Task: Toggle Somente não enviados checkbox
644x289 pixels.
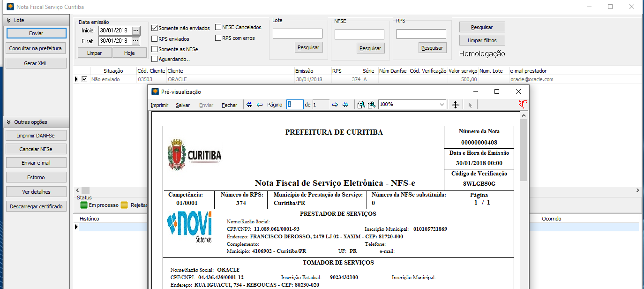Action: coord(155,28)
